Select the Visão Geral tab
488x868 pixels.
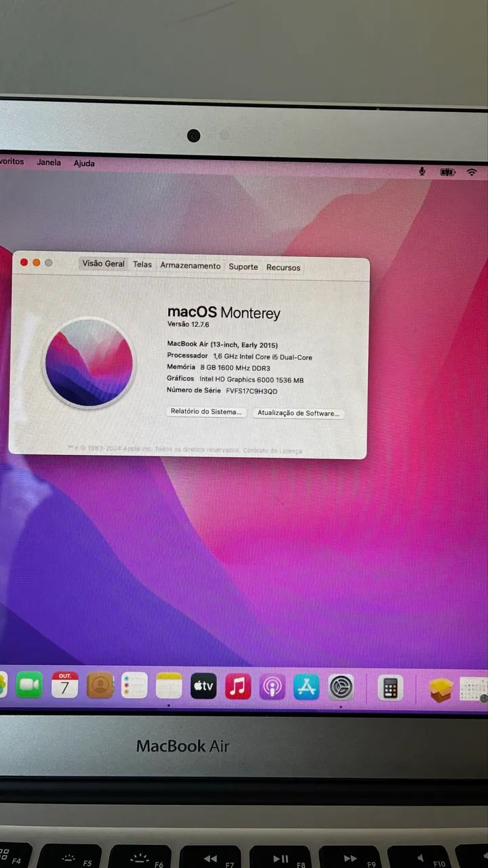click(104, 263)
